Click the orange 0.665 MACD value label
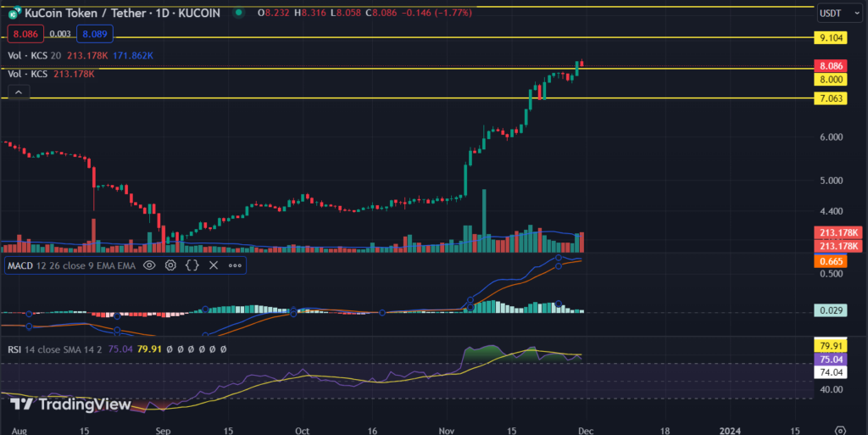 [x=831, y=261]
